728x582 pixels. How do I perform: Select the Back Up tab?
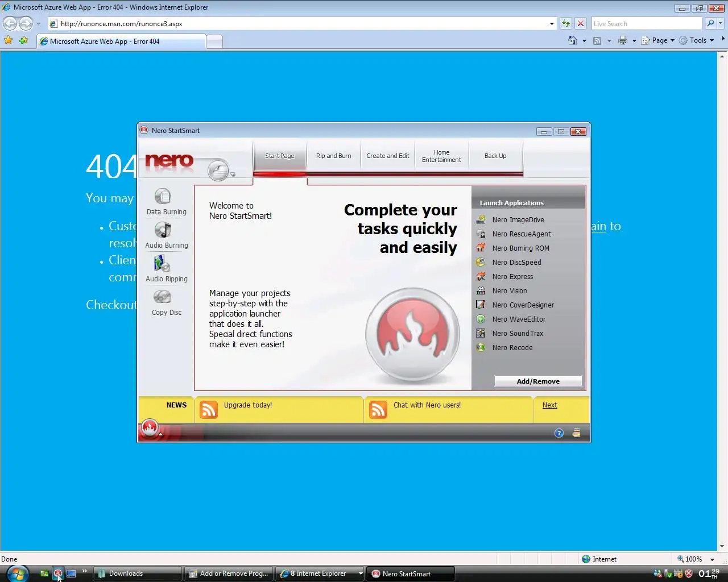click(495, 156)
